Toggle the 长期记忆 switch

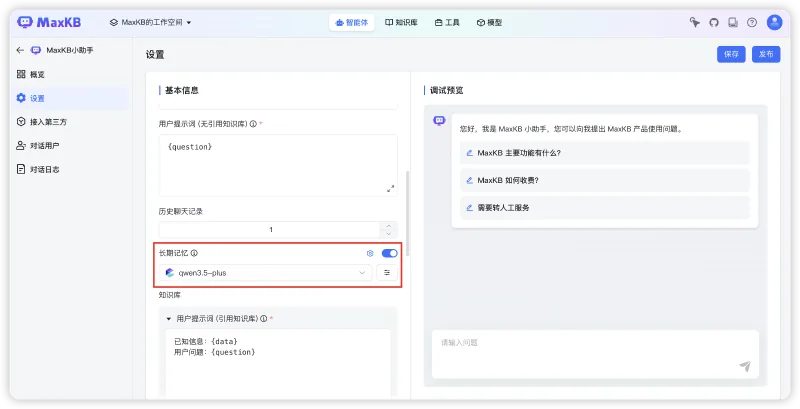389,253
